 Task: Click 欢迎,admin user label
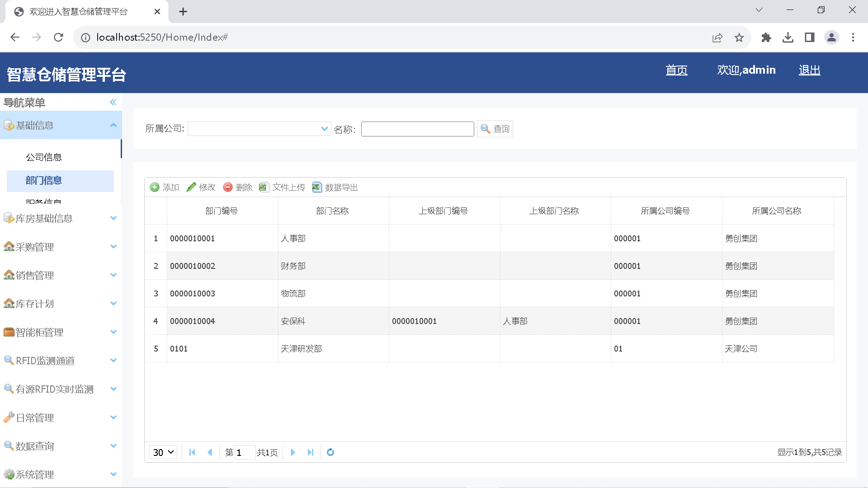(x=746, y=70)
